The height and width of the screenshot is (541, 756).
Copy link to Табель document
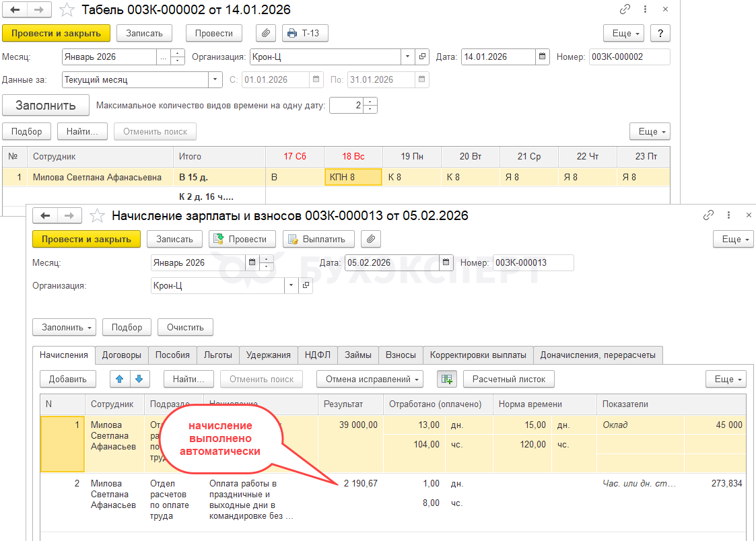[625, 9]
